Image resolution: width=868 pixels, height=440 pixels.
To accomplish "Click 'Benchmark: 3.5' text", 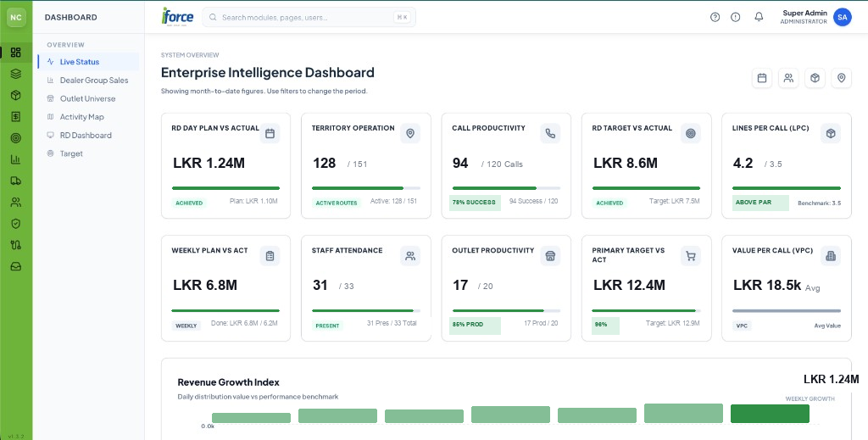I will [819, 203].
